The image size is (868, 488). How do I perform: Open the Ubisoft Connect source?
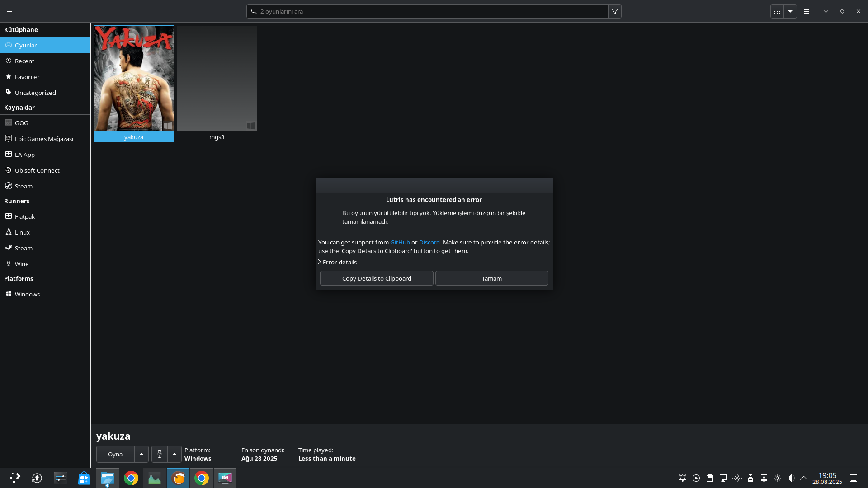(45, 170)
